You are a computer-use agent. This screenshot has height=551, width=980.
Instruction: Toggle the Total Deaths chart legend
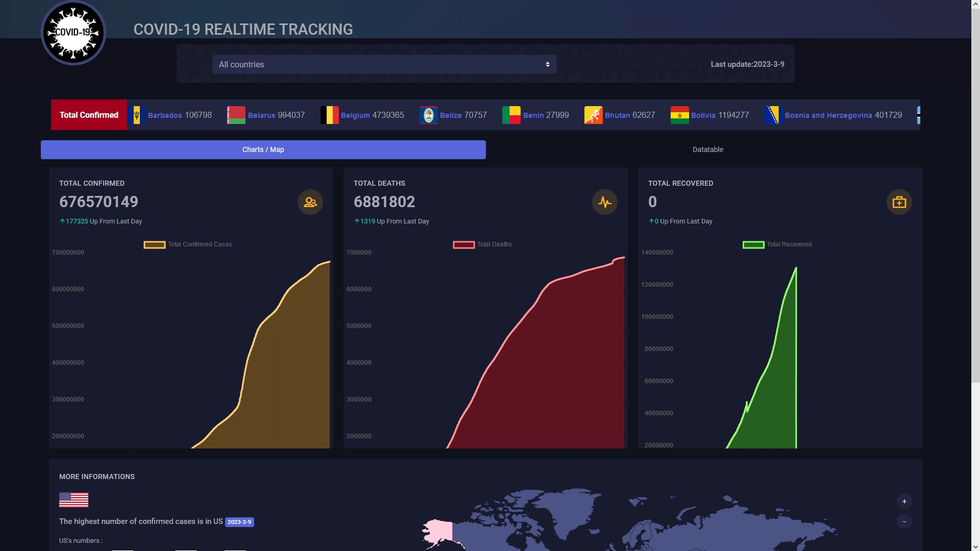[482, 244]
